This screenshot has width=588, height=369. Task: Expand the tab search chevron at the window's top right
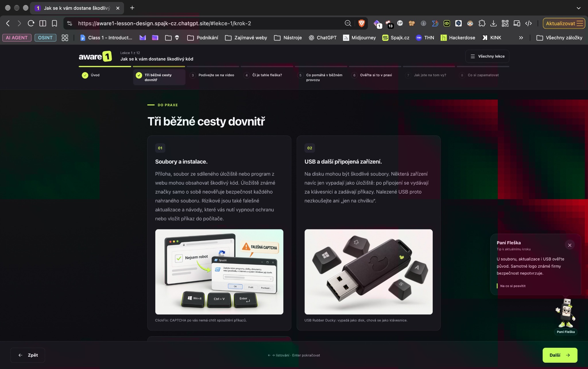(x=579, y=8)
